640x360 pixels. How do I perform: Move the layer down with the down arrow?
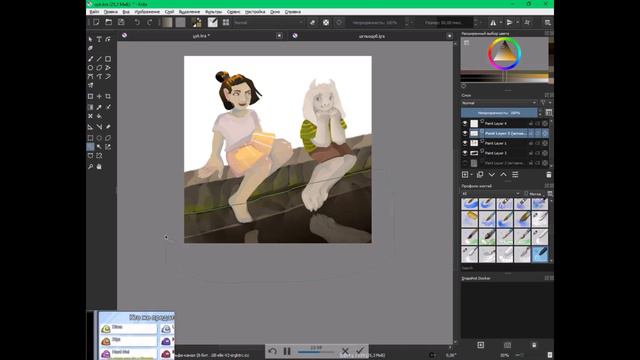click(492, 175)
